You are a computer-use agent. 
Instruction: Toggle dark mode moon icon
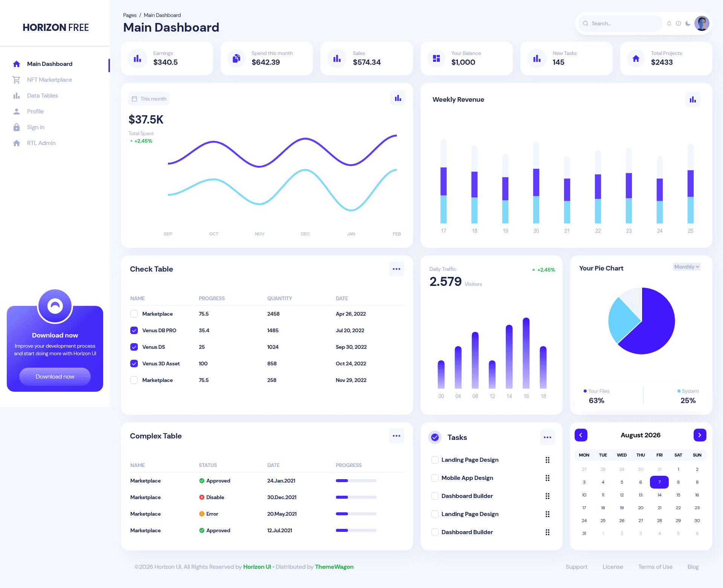point(688,23)
